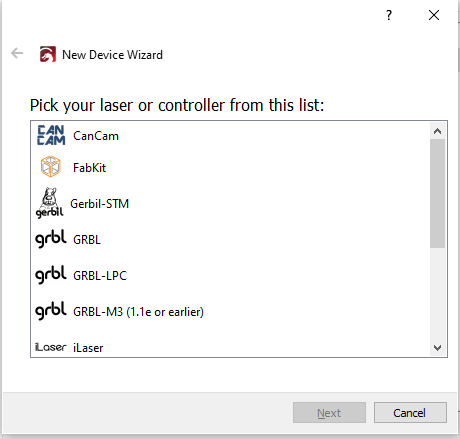Click the scroll up arrow of device list
The image size is (460, 439).
438,131
